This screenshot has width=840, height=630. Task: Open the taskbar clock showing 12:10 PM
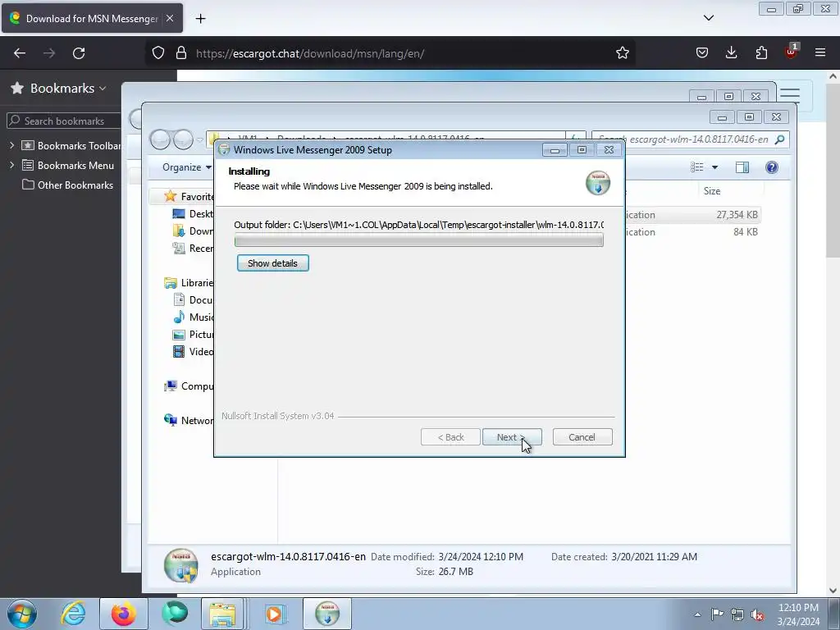tap(798, 614)
